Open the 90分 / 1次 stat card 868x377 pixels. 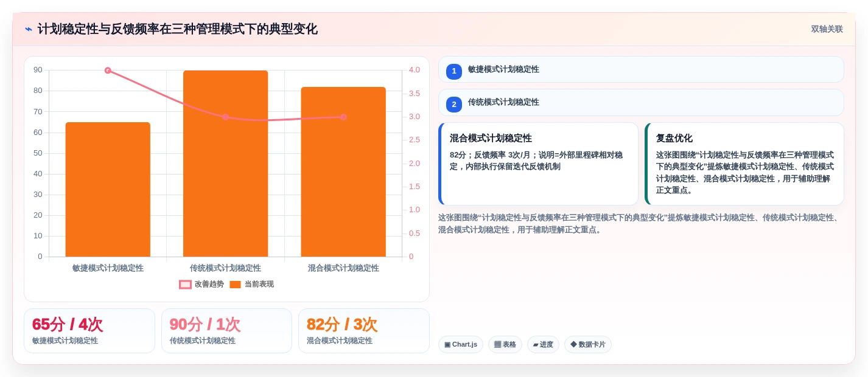pos(226,331)
